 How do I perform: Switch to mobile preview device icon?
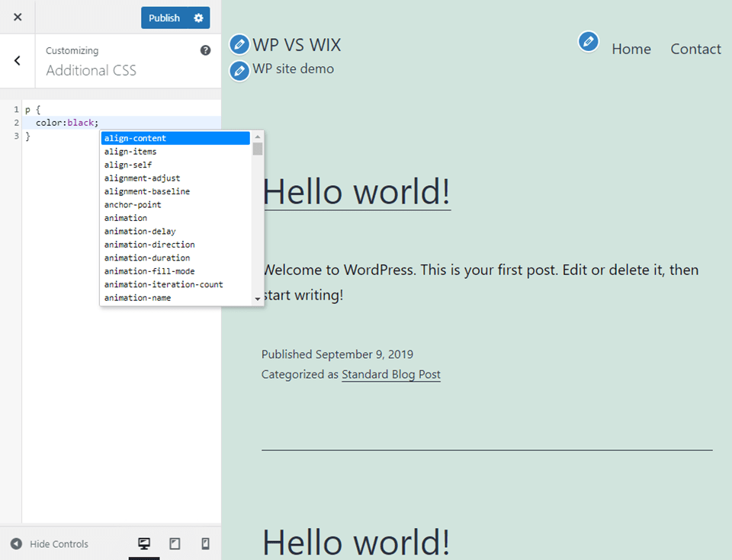click(205, 543)
